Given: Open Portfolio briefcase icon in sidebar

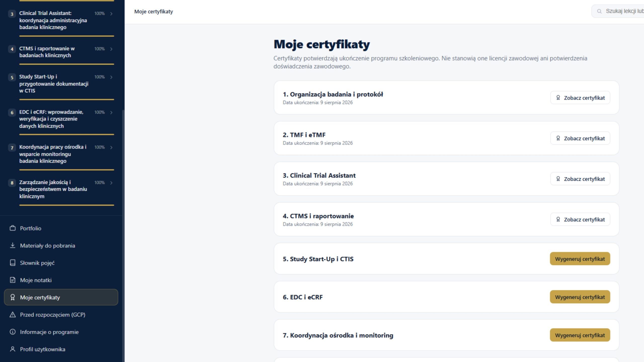Looking at the screenshot, I should [13, 228].
